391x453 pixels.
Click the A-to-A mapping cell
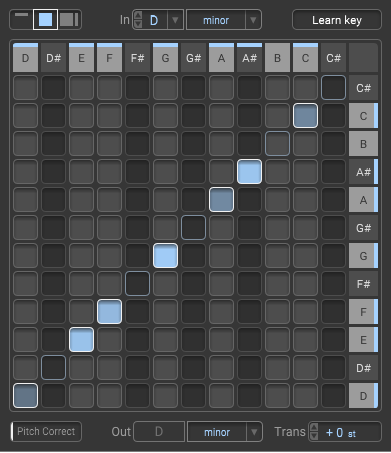(x=221, y=200)
